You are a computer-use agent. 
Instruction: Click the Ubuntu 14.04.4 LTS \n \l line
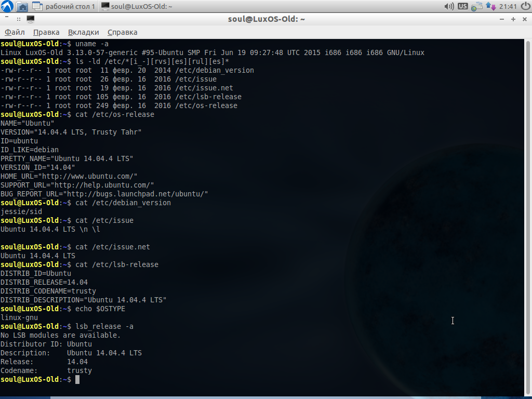[50, 229]
